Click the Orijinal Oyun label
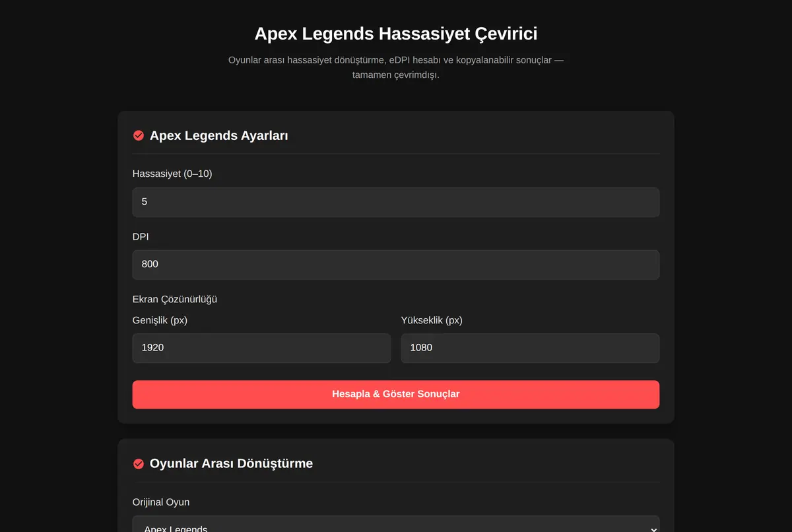 tap(161, 502)
